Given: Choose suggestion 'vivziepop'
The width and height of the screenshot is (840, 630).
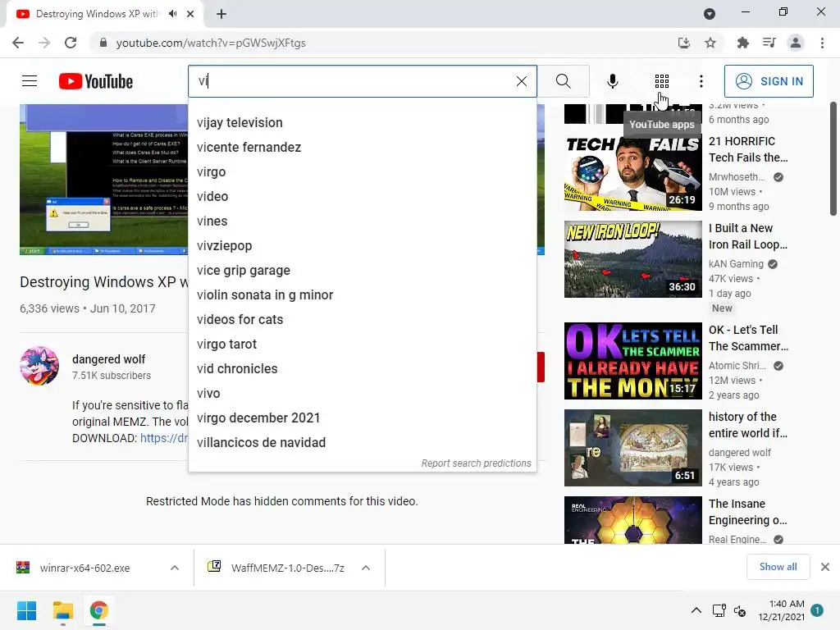Looking at the screenshot, I should pos(362,246).
